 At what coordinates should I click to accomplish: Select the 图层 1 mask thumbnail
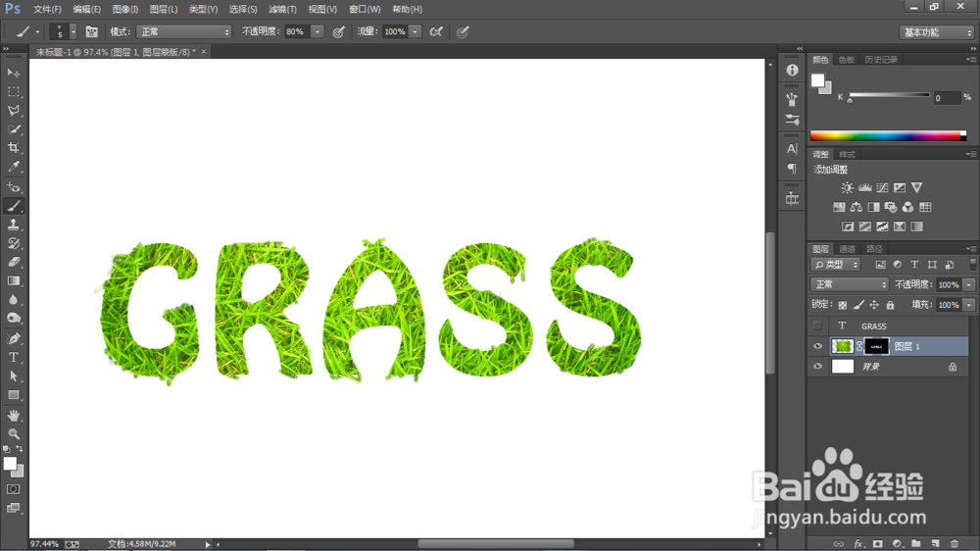pyautogui.click(x=876, y=346)
